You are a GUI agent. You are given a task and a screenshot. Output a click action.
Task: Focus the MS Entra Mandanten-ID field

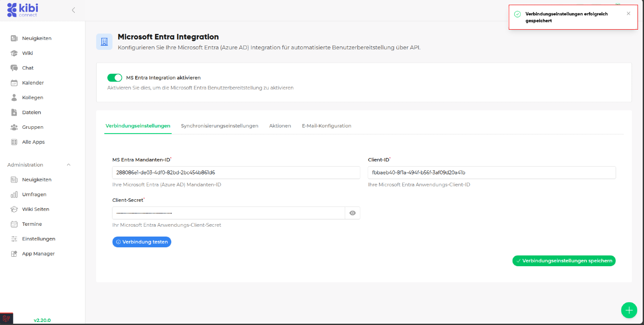(236, 173)
